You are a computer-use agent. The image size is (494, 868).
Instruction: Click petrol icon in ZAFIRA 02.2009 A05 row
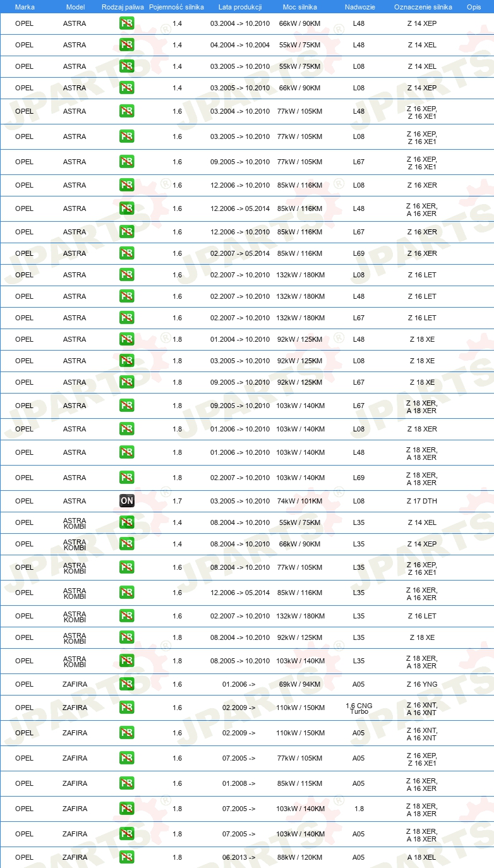(127, 733)
